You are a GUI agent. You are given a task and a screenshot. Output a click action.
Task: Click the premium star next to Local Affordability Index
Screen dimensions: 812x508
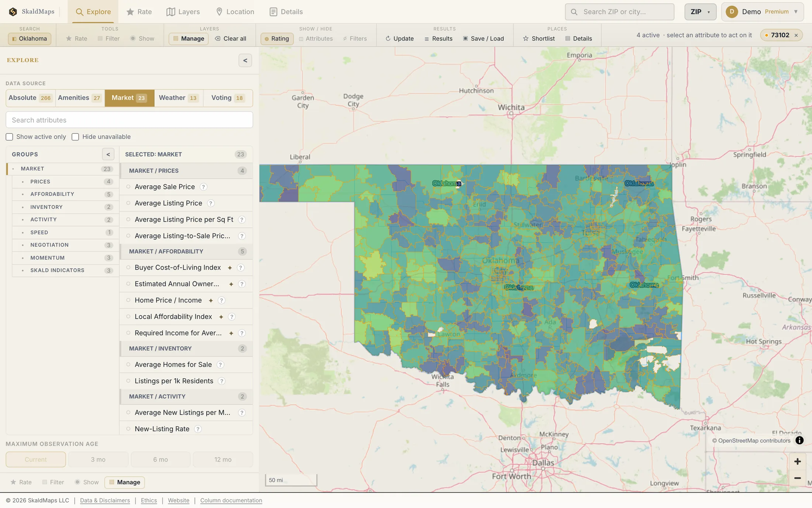click(x=221, y=317)
